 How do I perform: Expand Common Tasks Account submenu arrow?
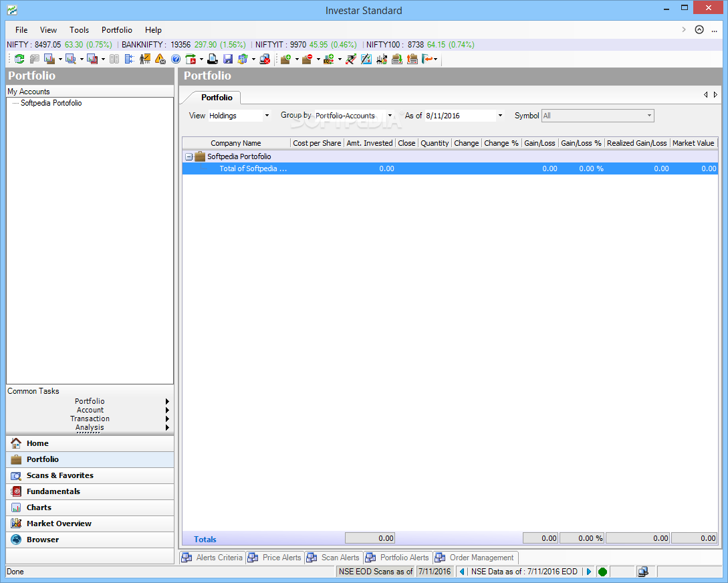(x=167, y=410)
